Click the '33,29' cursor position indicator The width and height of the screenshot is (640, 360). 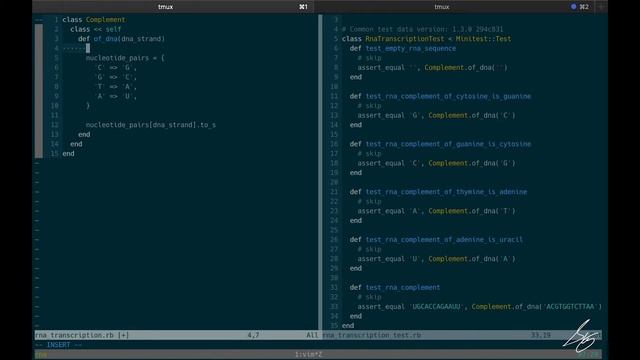541,335
